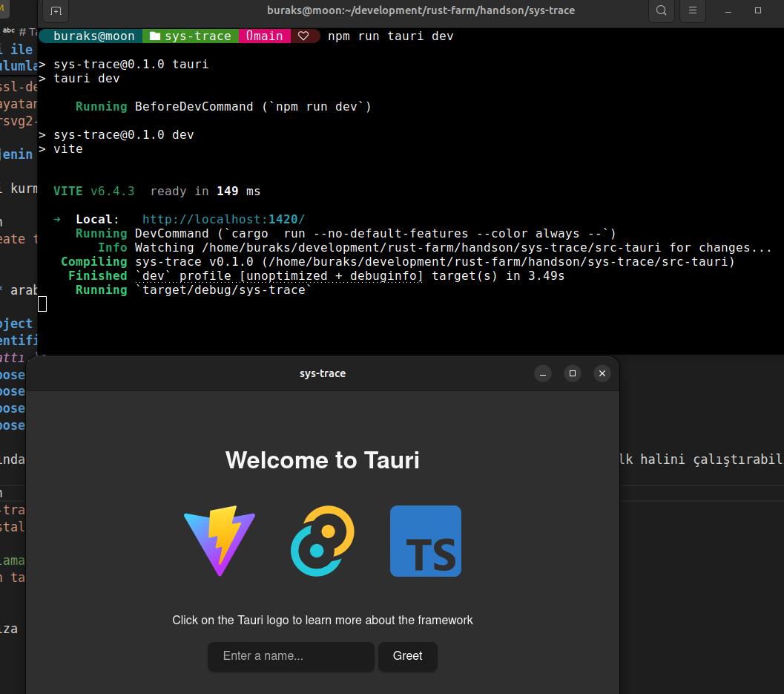This screenshot has height=694, width=784.
Task: Click the 'npm run tauri dev' command text
Action: 390,36
